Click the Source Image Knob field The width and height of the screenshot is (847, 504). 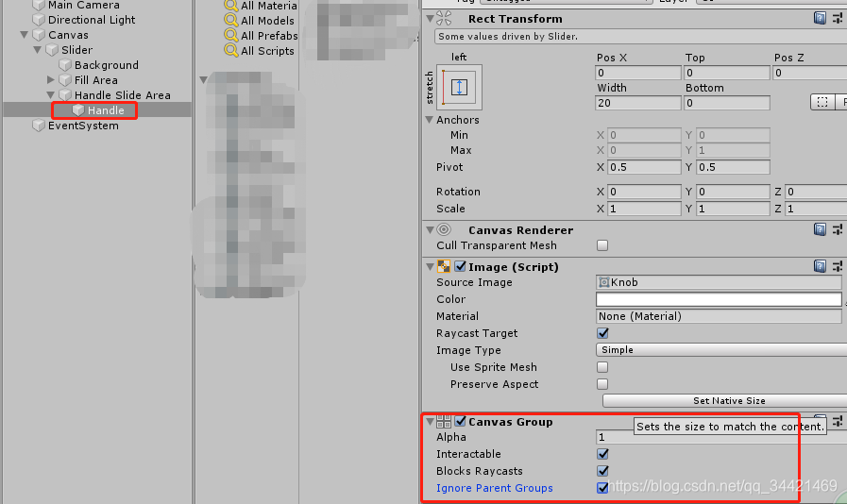coord(719,282)
